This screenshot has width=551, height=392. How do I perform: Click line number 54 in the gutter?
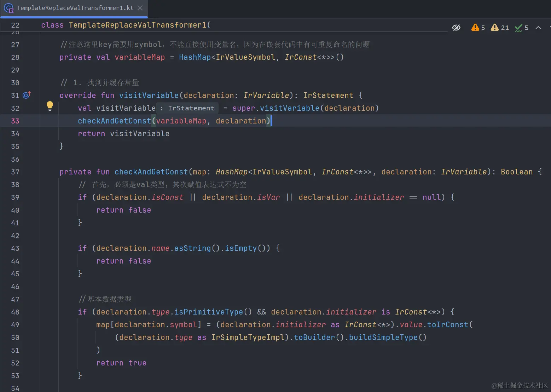coord(15,388)
